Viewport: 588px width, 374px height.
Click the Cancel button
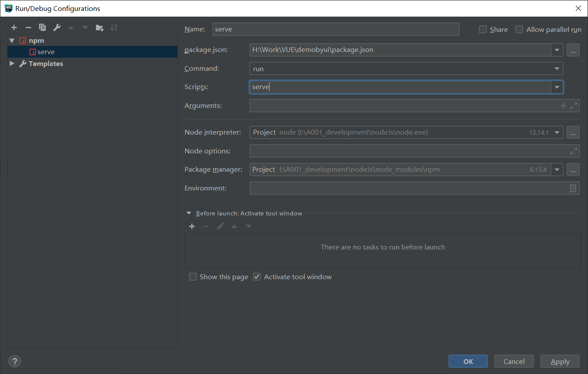pyautogui.click(x=514, y=361)
